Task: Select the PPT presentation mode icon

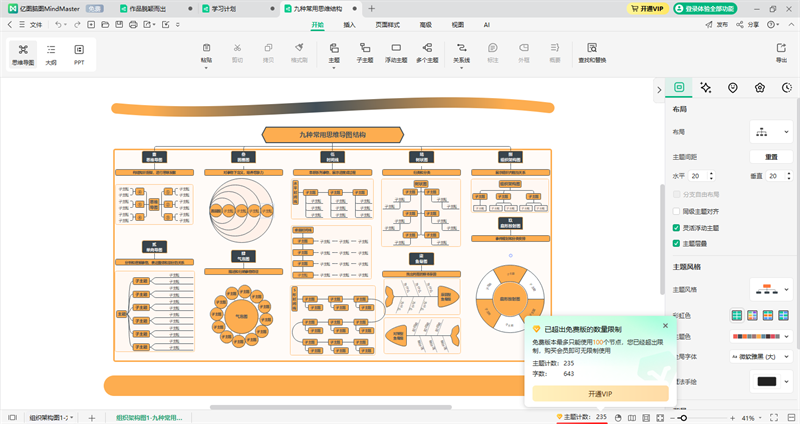Action: pyautogui.click(x=79, y=52)
